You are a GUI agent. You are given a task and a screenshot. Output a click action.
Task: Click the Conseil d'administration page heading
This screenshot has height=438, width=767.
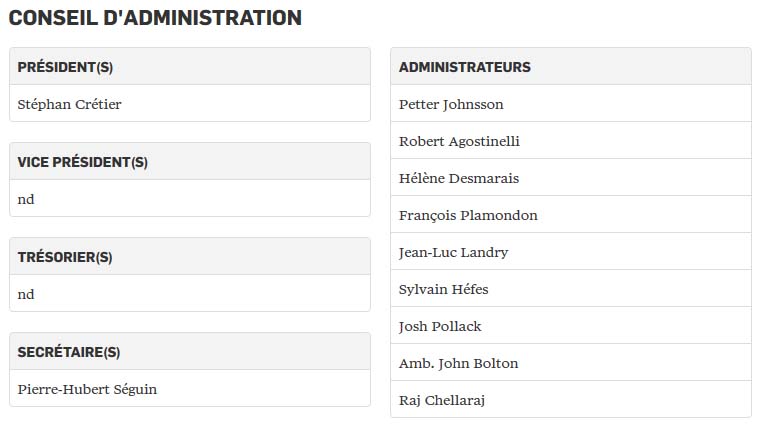(x=155, y=18)
